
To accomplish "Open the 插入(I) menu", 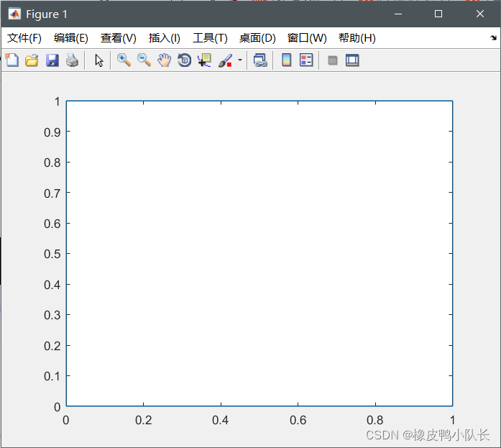I will click(165, 38).
